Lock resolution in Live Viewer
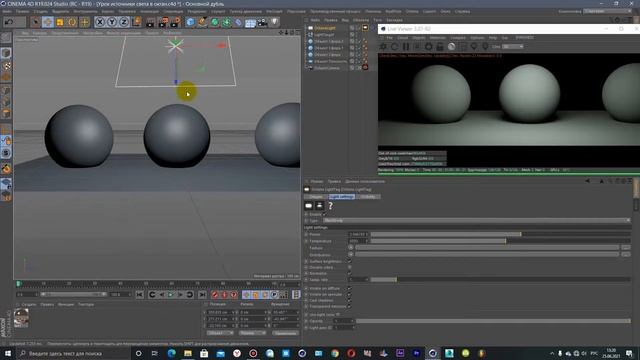Screen dimensions: 640x360 pos(440,47)
